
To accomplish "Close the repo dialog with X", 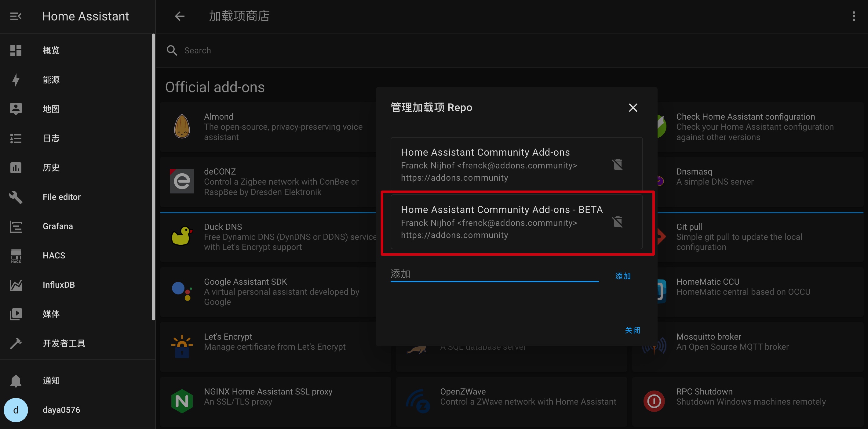I will pyautogui.click(x=633, y=108).
